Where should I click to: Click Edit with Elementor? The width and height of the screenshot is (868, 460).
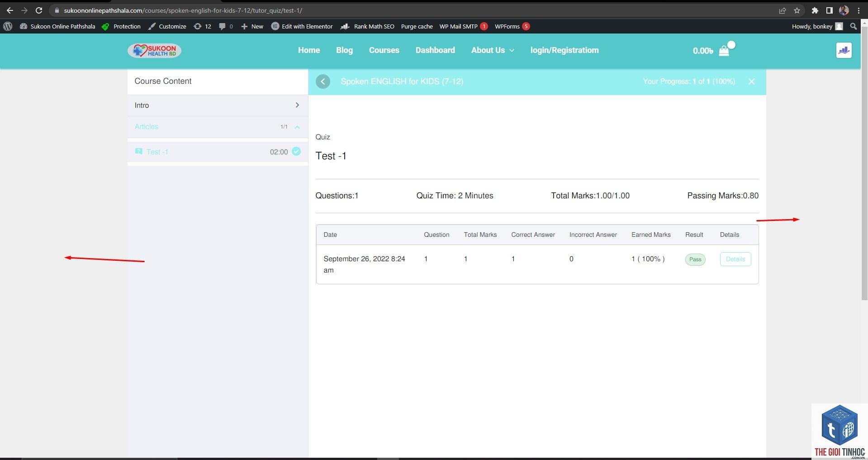(x=302, y=26)
